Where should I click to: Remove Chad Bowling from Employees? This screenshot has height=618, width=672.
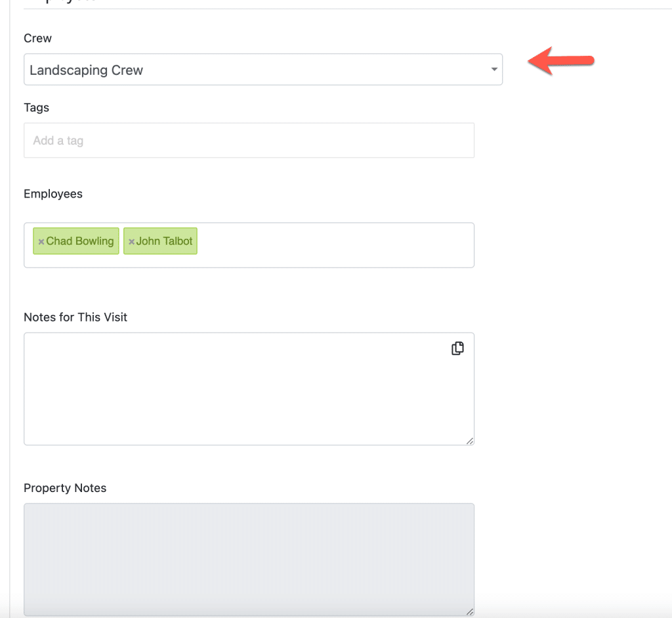tap(41, 241)
